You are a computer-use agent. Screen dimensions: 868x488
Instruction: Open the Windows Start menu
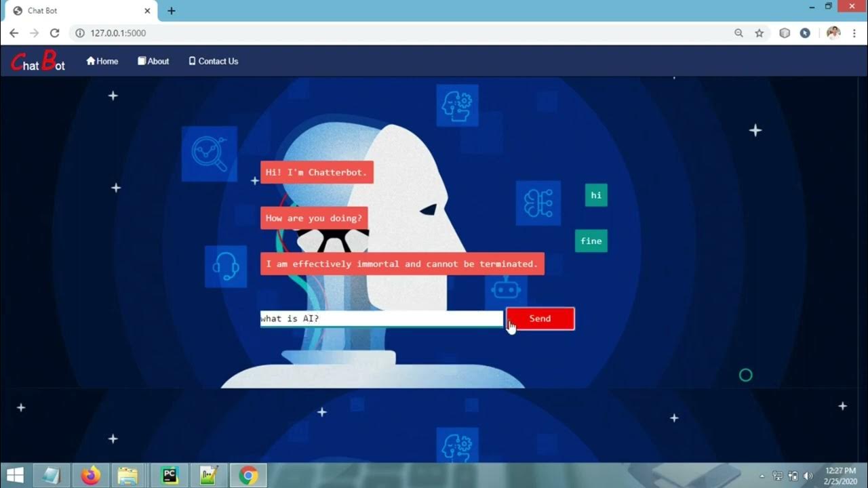coord(15,476)
